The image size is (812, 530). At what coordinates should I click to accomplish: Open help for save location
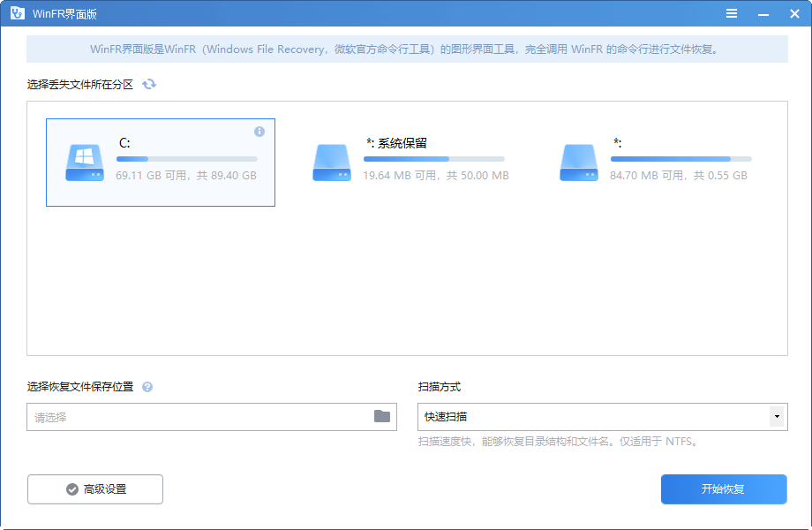coord(147,387)
